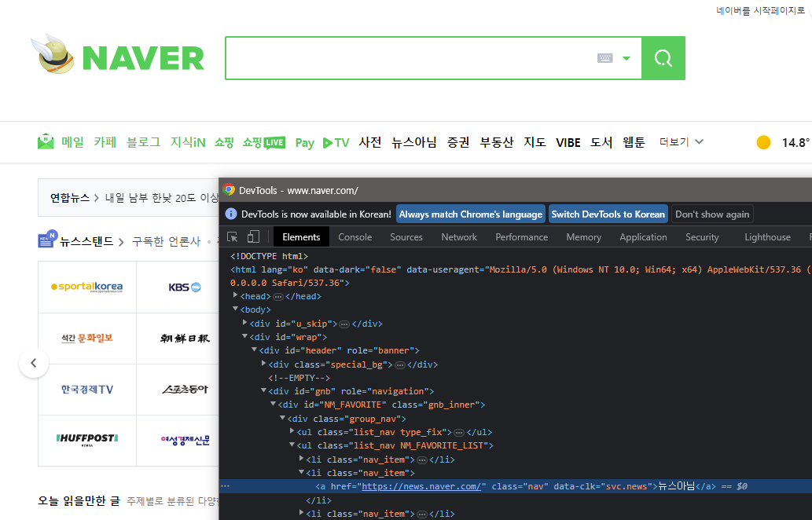Click the DevTools info icon in language bar
Screen dimensions: 812x520
(x=231, y=214)
